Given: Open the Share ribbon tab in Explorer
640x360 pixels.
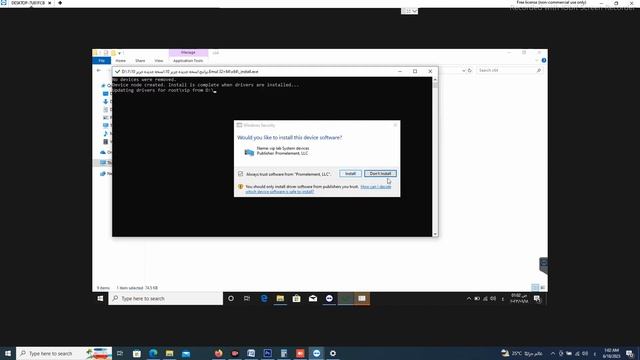Looking at the screenshot, I should [140, 60].
